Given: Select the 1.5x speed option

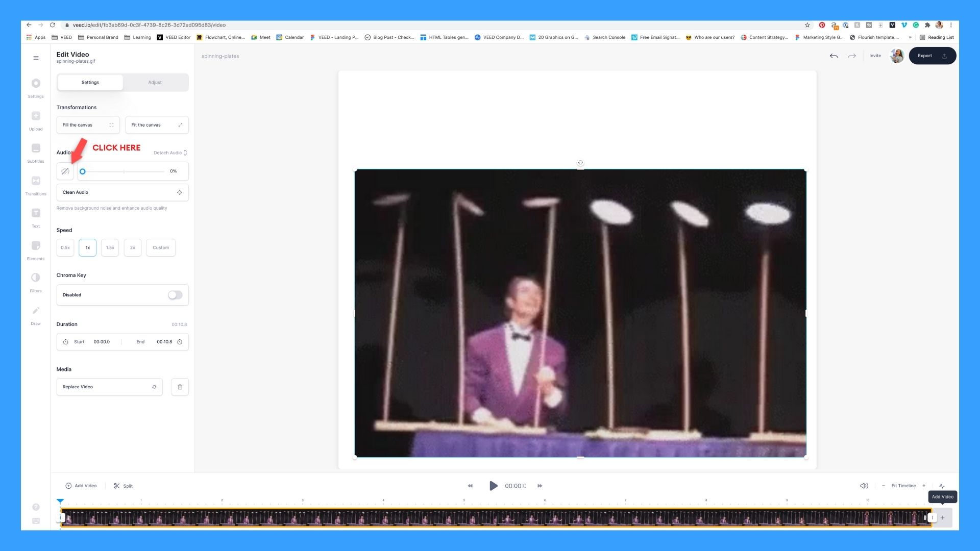Looking at the screenshot, I should click(110, 247).
